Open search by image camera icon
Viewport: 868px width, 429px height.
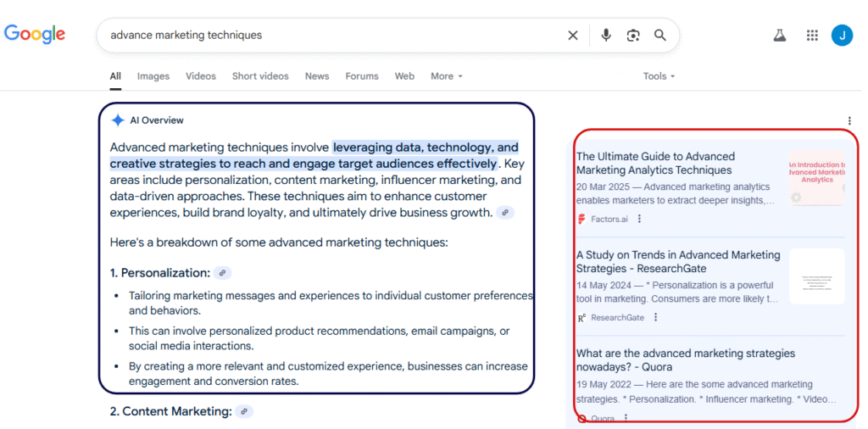pyautogui.click(x=633, y=36)
